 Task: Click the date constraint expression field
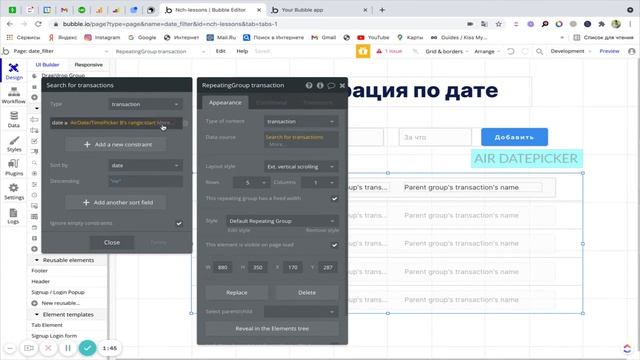[x=116, y=123]
